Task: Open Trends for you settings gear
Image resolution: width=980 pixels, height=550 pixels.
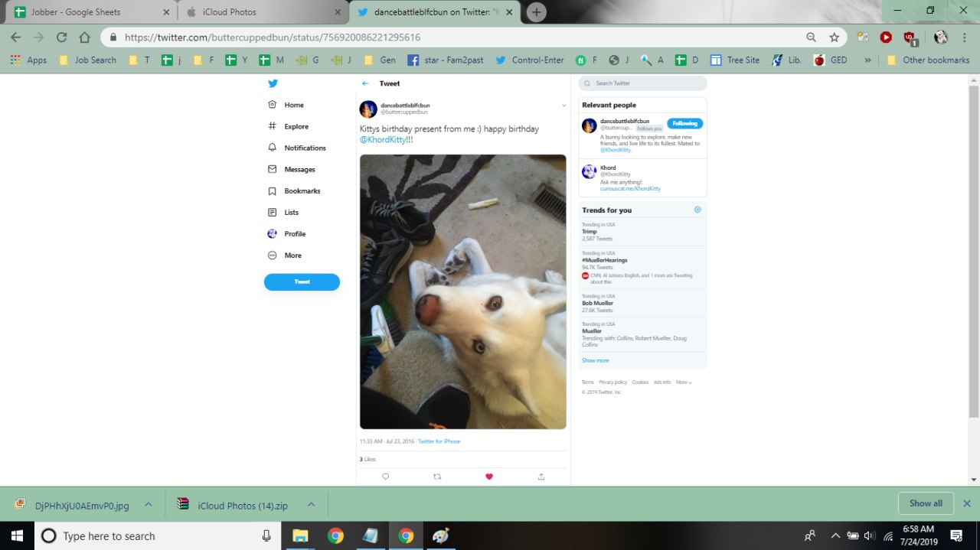Action: coord(697,210)
